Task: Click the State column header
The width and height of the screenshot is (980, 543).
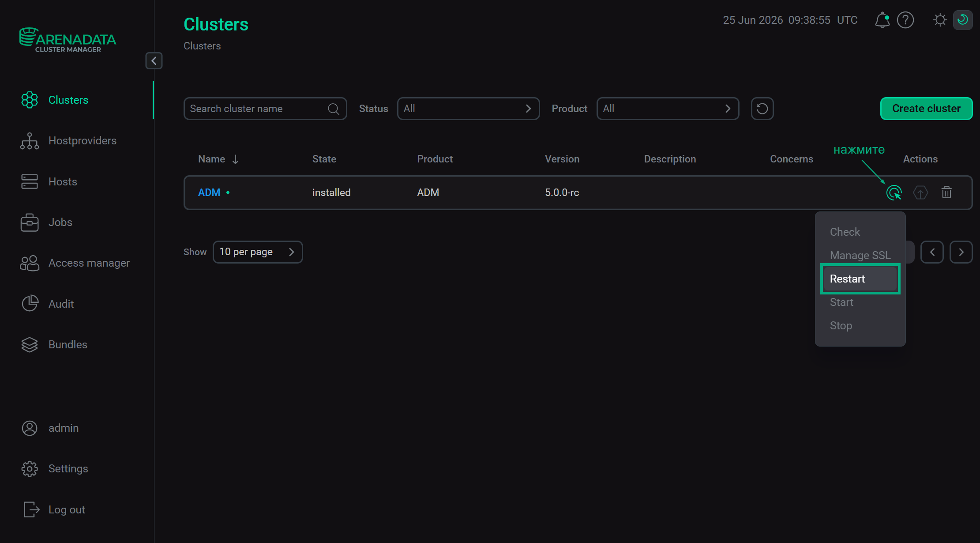Action: pos(324,159)
